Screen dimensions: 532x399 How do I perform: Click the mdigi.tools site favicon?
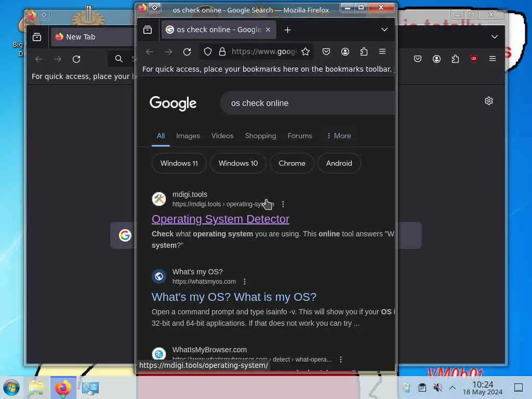[x=159, y=199]
